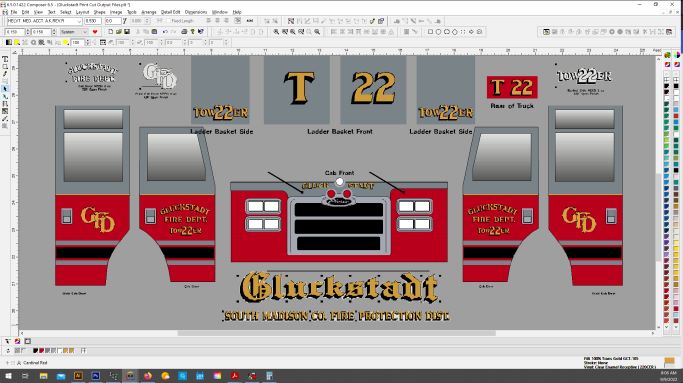Click the Undo arrow icon
The height and width of the screenshot is (383, 683).
[165, 32]
